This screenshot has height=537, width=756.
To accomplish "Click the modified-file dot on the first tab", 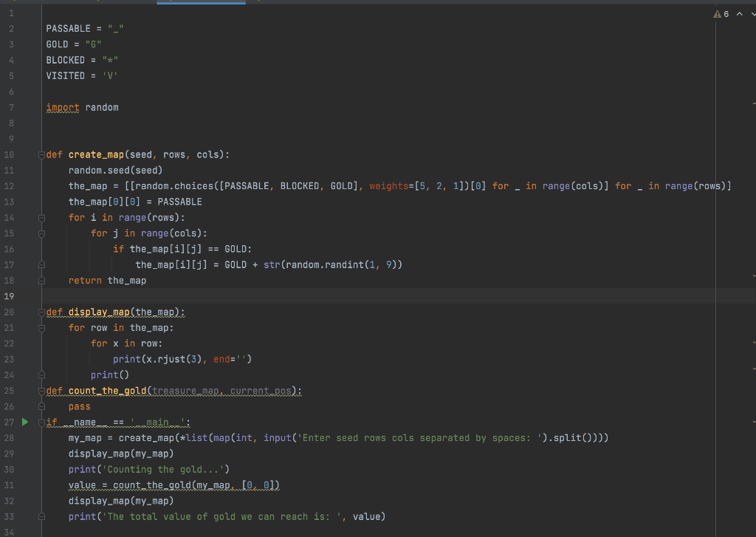I will [x=13, y=3].
